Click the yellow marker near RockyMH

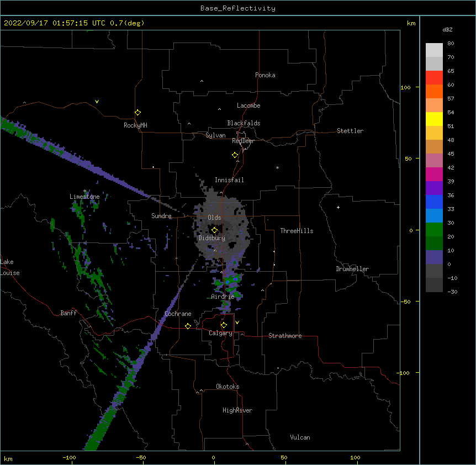(x=137, y=113)
